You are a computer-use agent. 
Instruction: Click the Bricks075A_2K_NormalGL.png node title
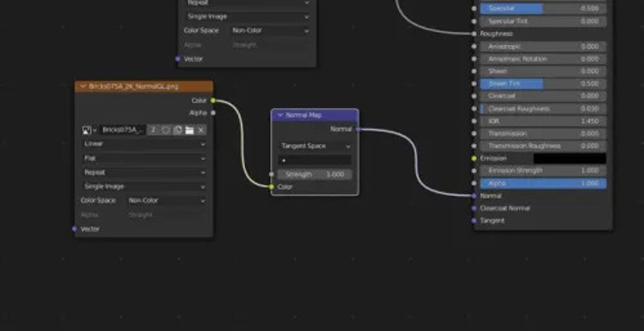click(x=134, y=86)
